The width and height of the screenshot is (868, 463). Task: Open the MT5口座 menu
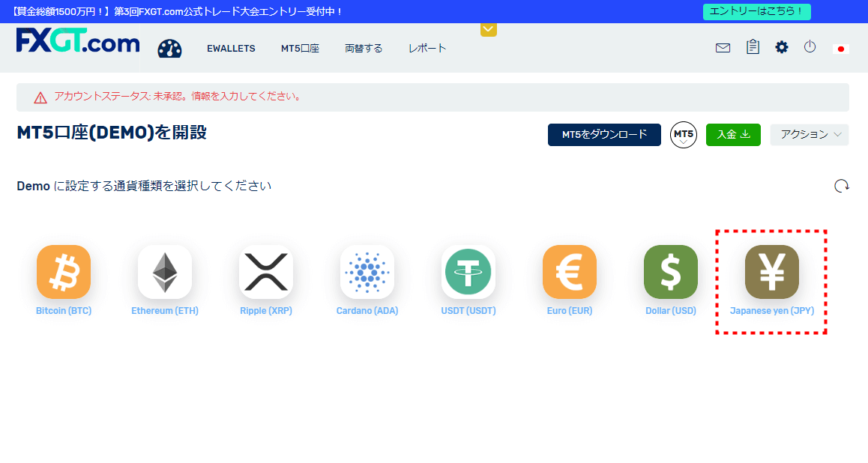(300, 49)
